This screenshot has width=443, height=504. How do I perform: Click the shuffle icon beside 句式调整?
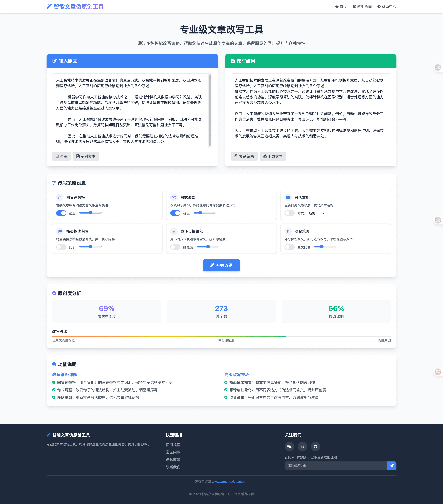coord(174,197)
